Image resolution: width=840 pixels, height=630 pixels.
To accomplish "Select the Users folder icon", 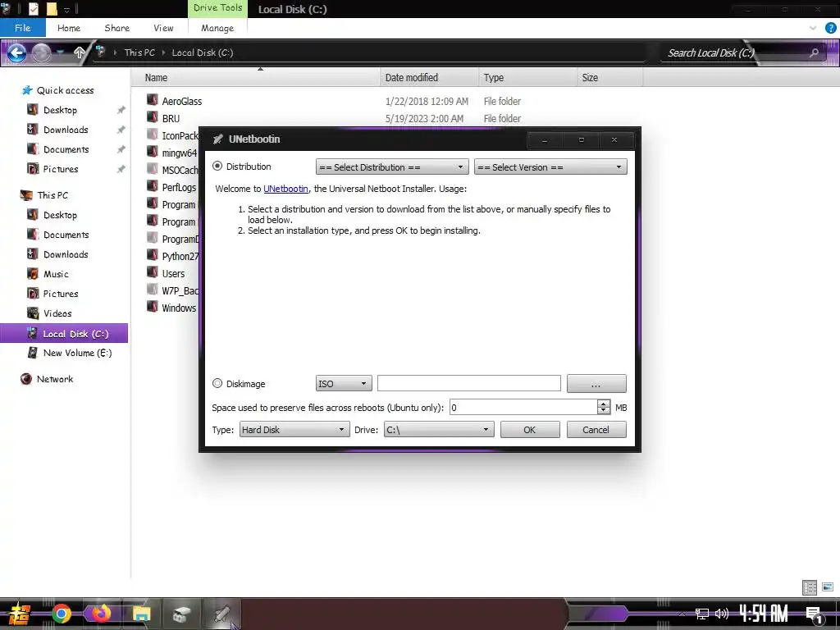I will (153, 272).
